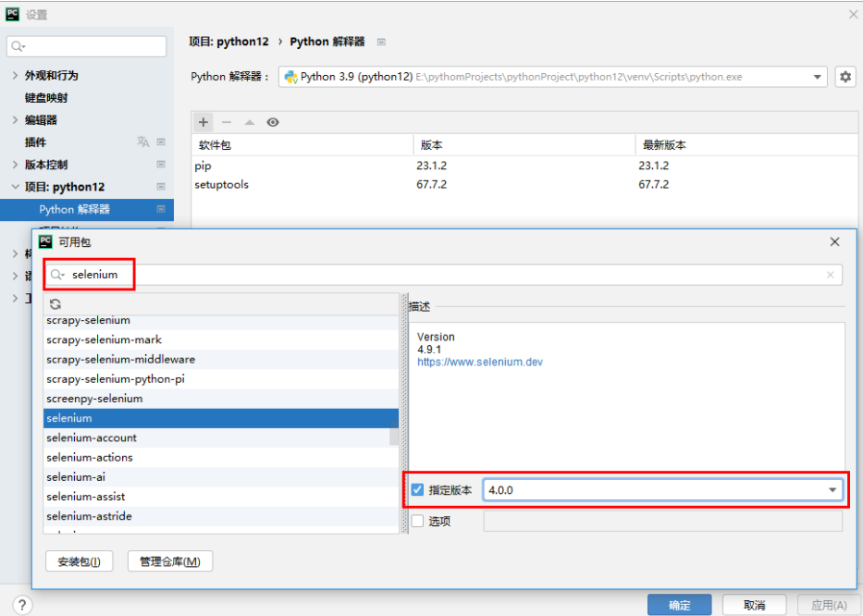
Task: Select Python 解释器 in the settings tree
Action: [x=87, y=209]
